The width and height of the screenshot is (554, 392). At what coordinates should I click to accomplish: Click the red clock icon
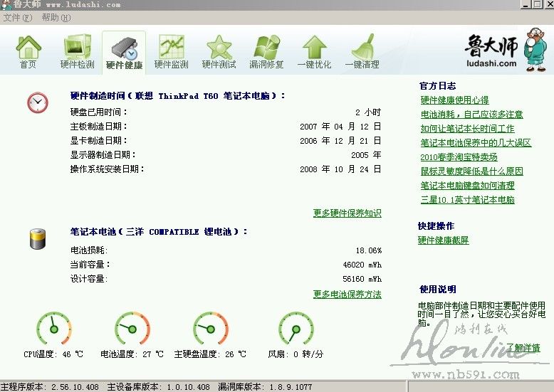point(38,102)
